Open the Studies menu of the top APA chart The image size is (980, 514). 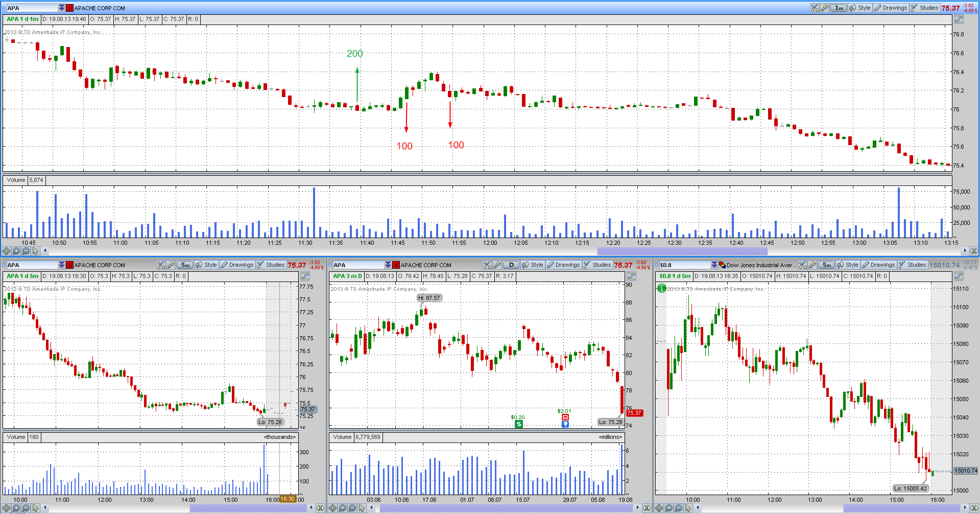coord(925,8)
